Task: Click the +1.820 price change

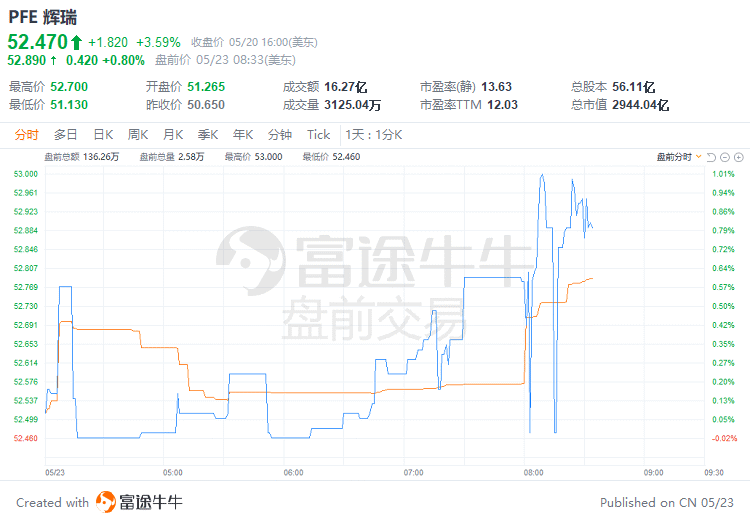Action: 108,43
